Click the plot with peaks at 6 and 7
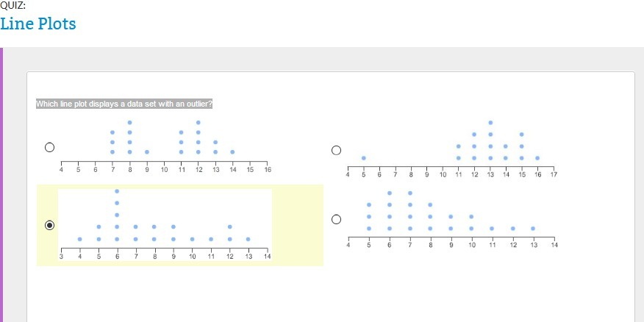The height and width of the screenshot is (322, 644). tap(451, 220)
